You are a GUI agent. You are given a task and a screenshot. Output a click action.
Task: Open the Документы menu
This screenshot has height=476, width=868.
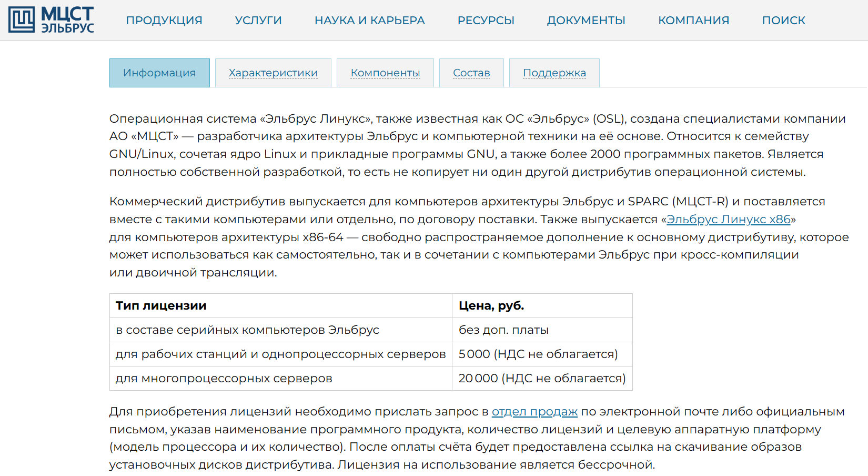(586, 21)
